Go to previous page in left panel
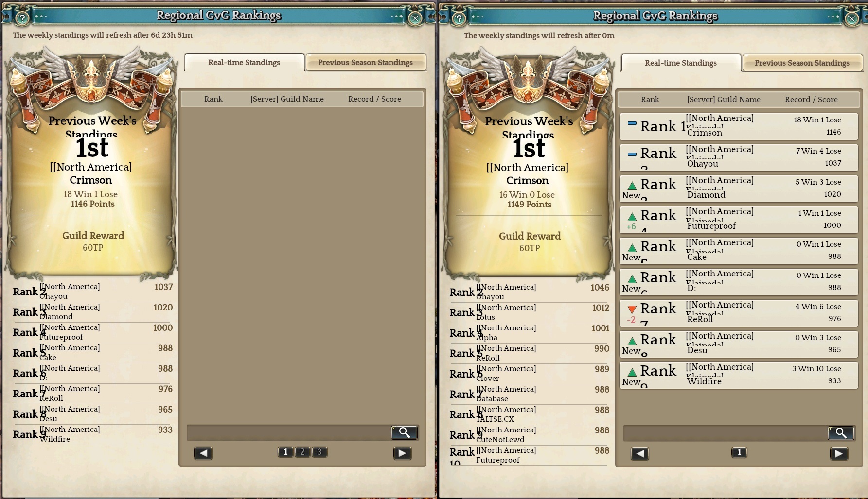Image resolution: width=868 pixels, height=499 pixels. pos(203,453)
